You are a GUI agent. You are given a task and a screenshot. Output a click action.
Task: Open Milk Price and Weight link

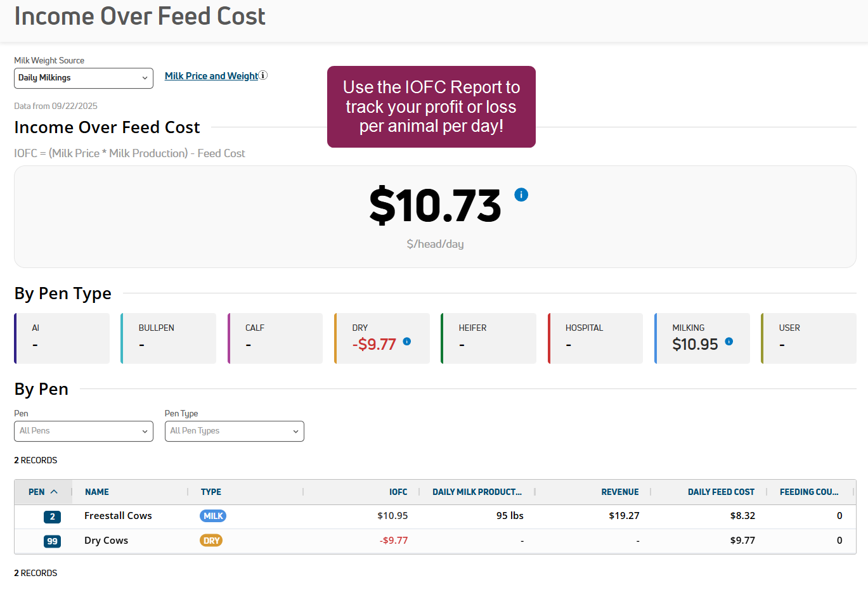pyautogui.click(x=211, y=76)
